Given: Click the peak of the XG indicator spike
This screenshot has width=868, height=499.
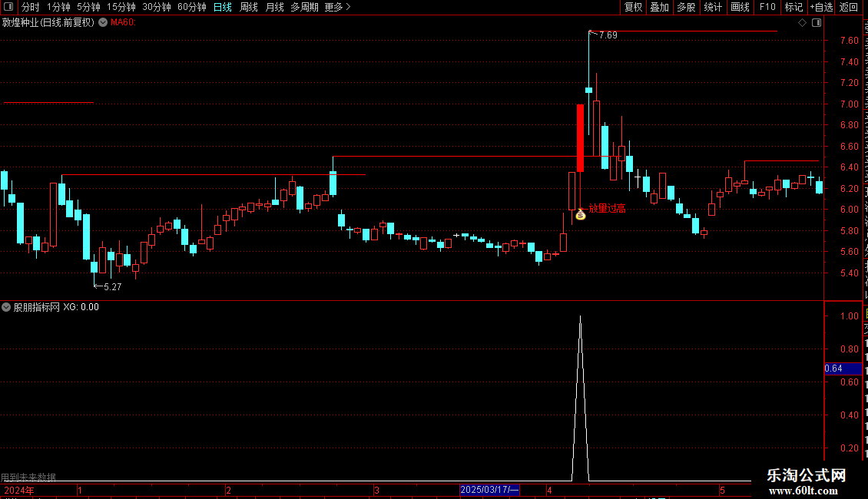Looking at the screenshot, I should click(x=580, y=317).
